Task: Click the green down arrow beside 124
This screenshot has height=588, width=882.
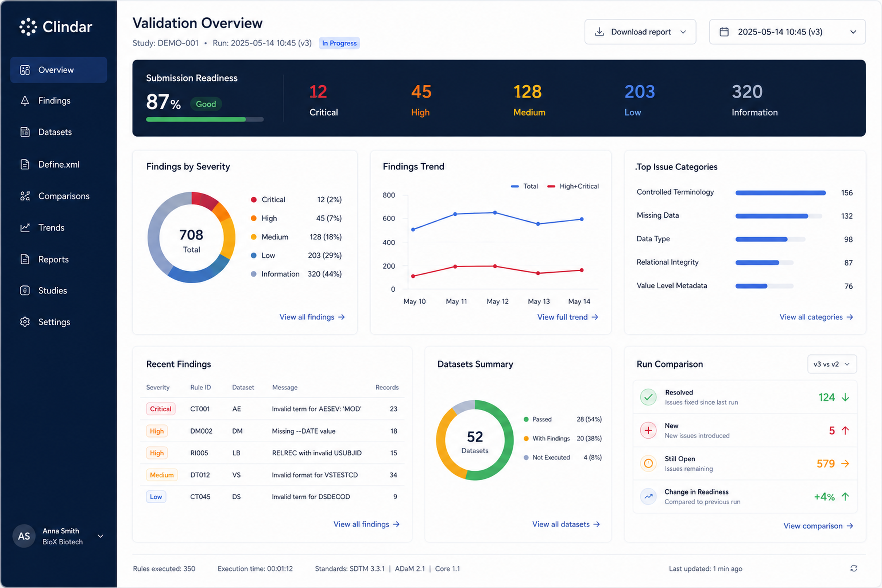Action: [x=845, y=397]
